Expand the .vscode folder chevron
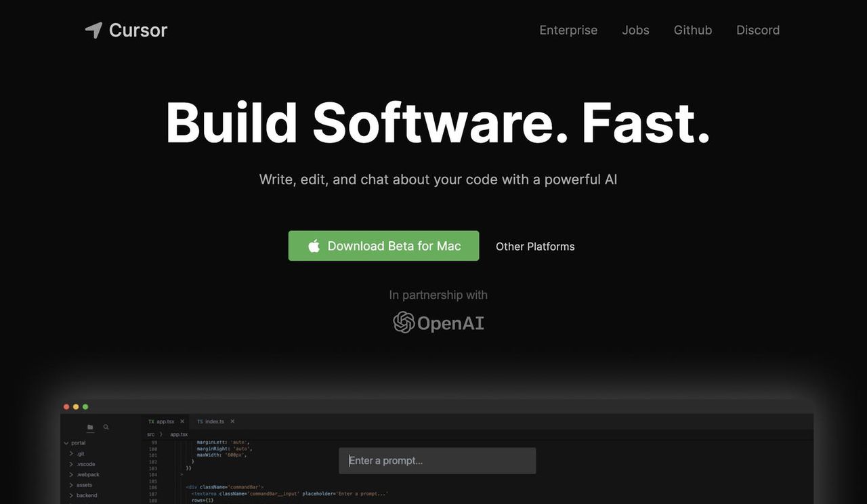This screenshot has width=867, height=504. click(71, 464)
